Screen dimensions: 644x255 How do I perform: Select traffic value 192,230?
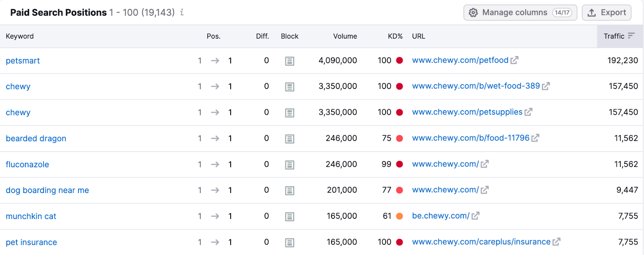(623, 60)
